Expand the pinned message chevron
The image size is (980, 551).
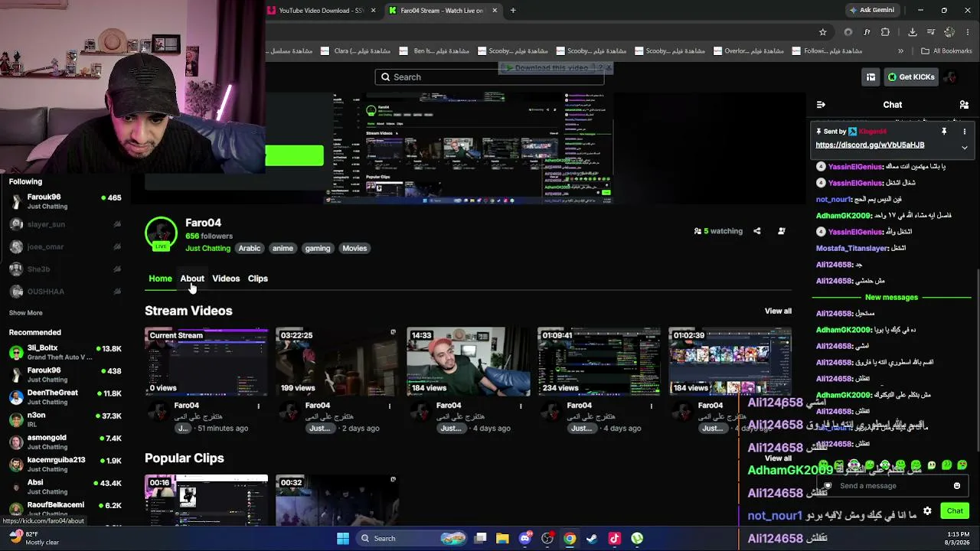point(964,147)
